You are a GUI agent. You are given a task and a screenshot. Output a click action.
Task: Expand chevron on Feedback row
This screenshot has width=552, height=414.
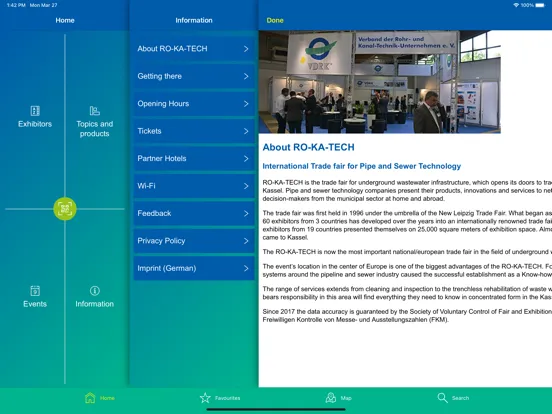[246, 214]
